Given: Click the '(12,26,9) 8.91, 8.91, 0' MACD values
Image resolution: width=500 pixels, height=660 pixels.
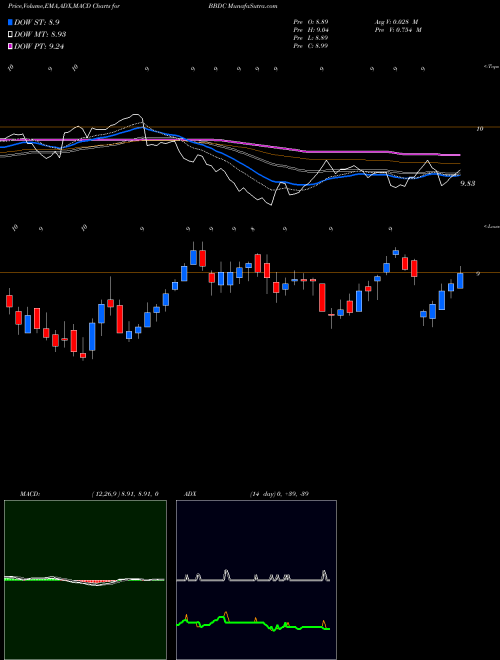Looking at the screenshot, I should [125, 494].
